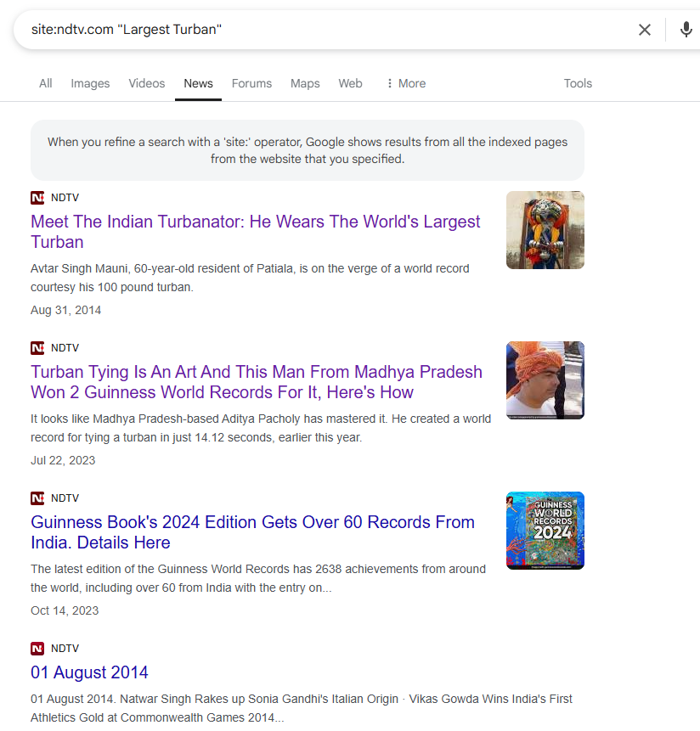
Task: Open the '01 August 2014' result link
Action: [89, 672]
